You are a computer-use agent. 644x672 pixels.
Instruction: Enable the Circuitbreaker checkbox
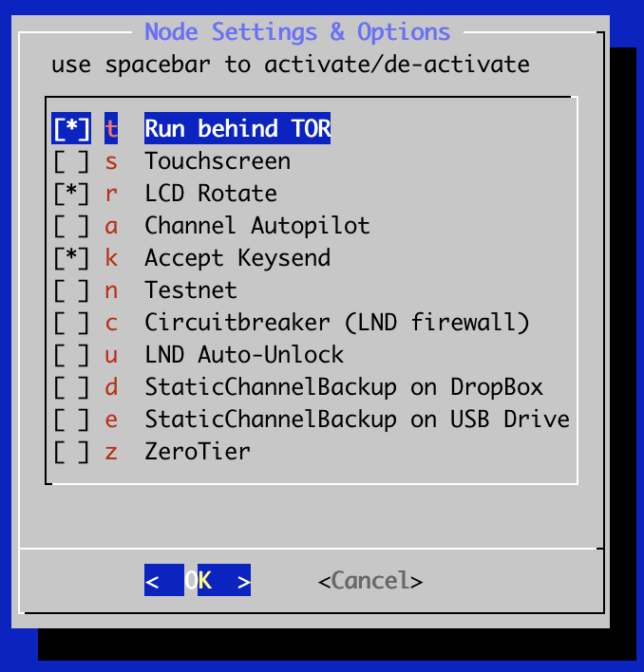pyautogui.click(x=71, y=323)
